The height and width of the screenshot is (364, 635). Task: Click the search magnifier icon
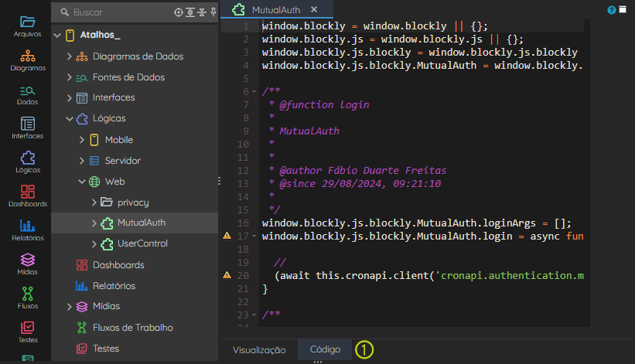tap(64, 12)
